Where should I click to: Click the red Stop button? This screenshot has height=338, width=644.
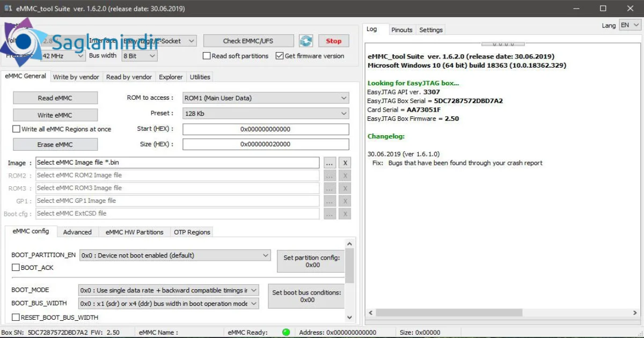[333, 41]
